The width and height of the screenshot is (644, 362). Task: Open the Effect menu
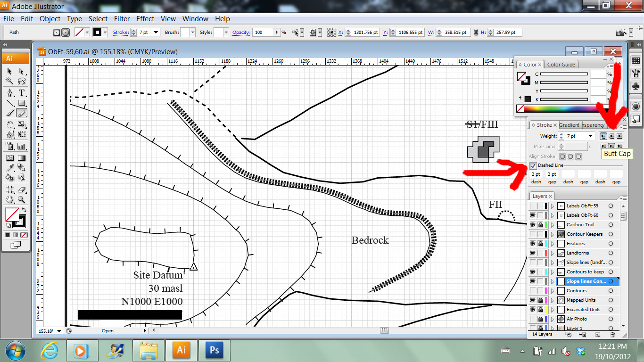(145, 19)
